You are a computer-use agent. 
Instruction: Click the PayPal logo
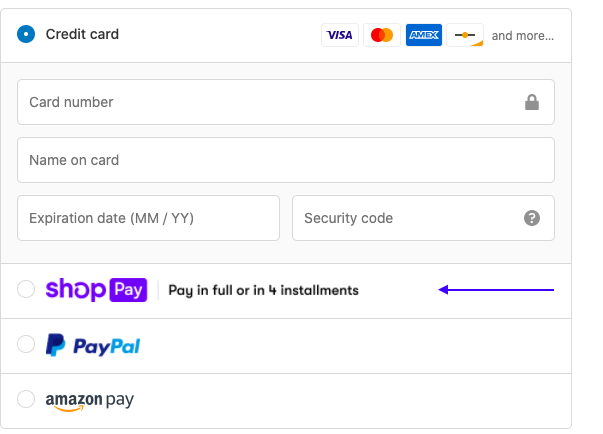[x=93, y=346]
